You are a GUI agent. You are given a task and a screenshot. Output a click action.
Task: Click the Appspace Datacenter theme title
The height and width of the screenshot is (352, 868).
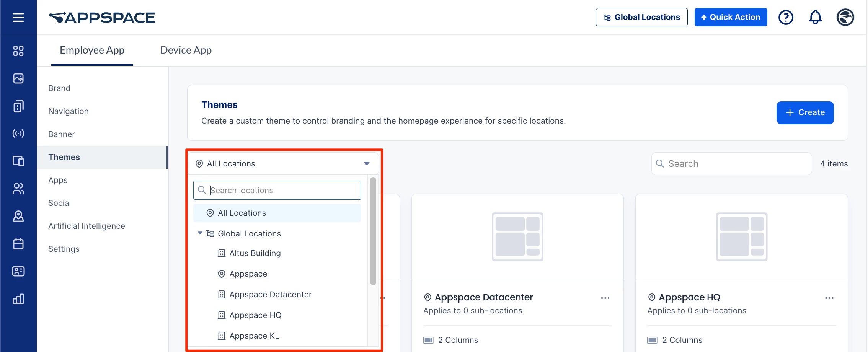(484, 297)
